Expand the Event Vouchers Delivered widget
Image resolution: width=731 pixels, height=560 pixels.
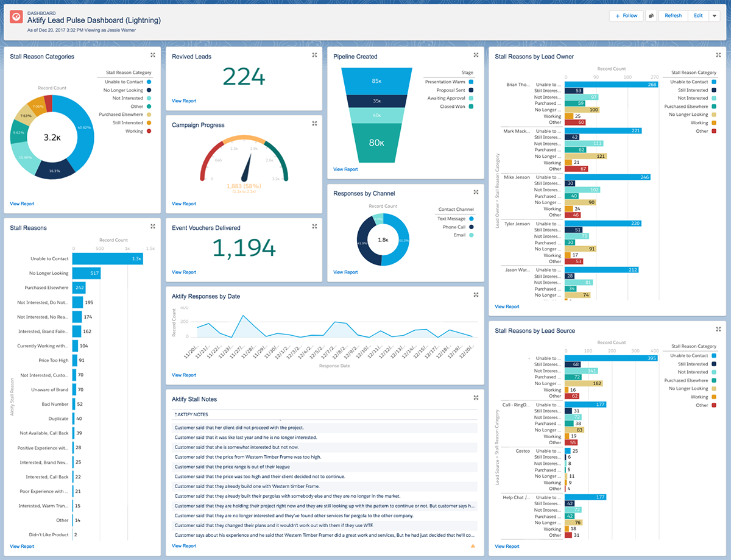(314, 227)
